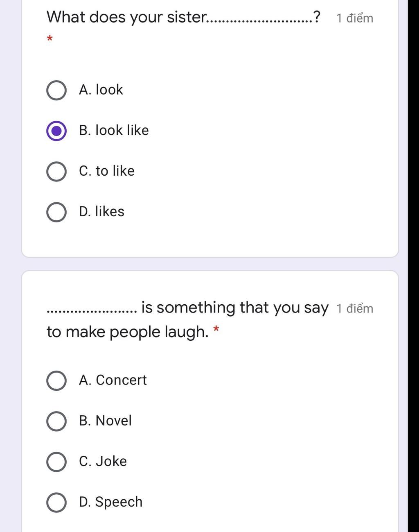Tick the radio circle for "D. Speech"

click(x=56, y=503)
